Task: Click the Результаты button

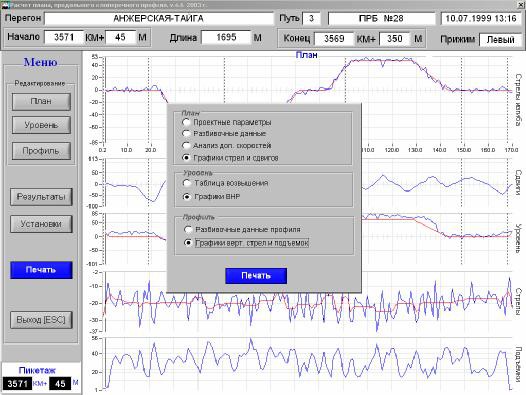Action: (41, 197)
